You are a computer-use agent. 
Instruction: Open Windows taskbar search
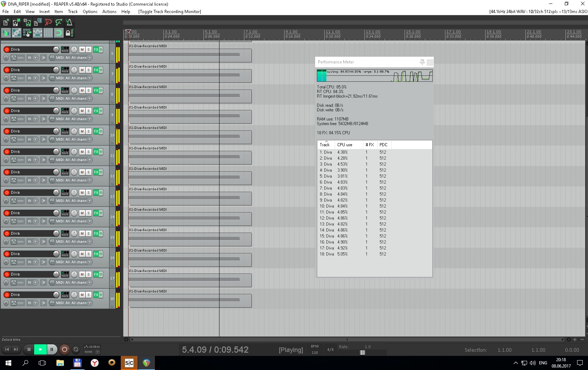click(x=25, y=363)
